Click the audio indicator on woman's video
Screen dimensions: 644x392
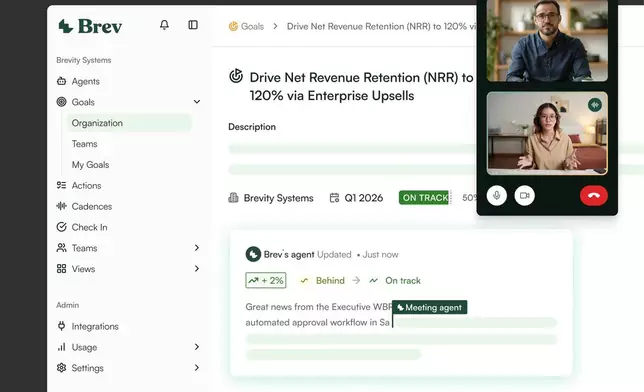tap(595, 105)
